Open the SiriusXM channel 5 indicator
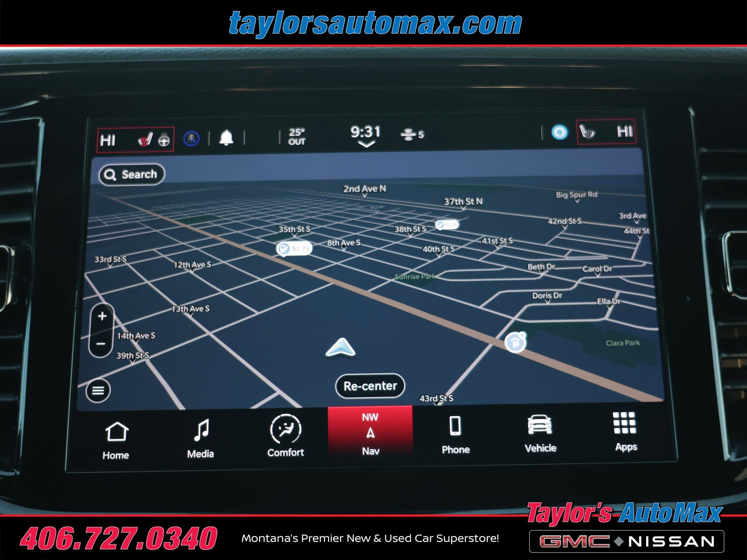 412,134
